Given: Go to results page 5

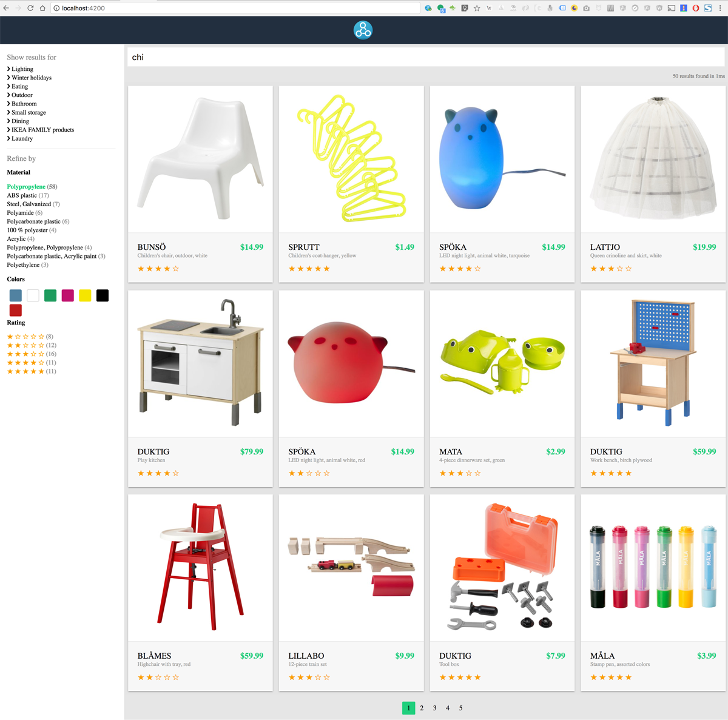Looking at the screenshot, I should (460, 708).
